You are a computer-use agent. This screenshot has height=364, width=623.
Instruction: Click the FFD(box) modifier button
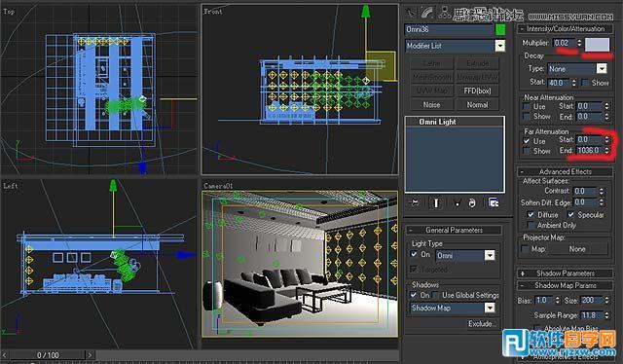coord(477,91)
